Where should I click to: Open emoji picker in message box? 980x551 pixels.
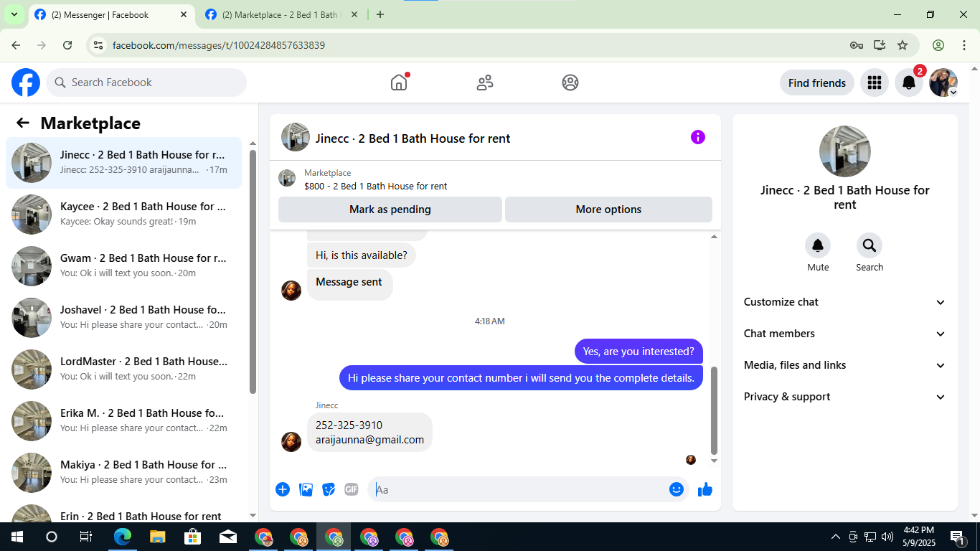[x=676, y=489]
